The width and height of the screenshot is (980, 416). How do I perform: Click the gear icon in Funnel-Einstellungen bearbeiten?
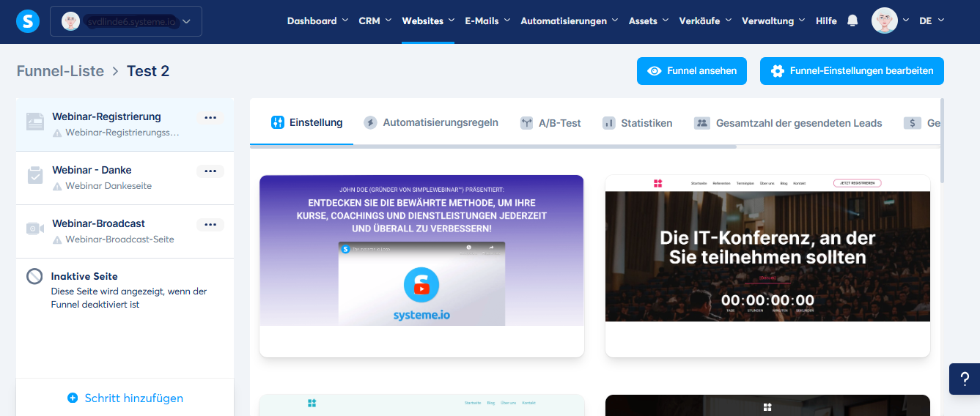[778, 71]
